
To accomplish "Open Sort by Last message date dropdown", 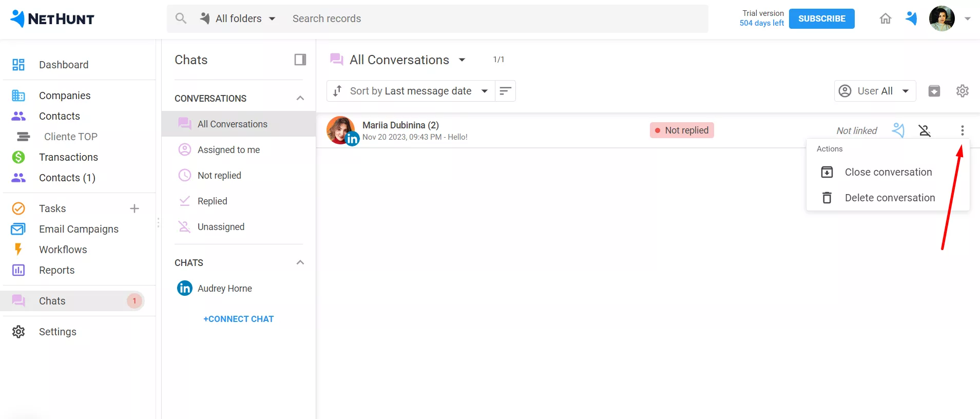I will click(411, 91).
